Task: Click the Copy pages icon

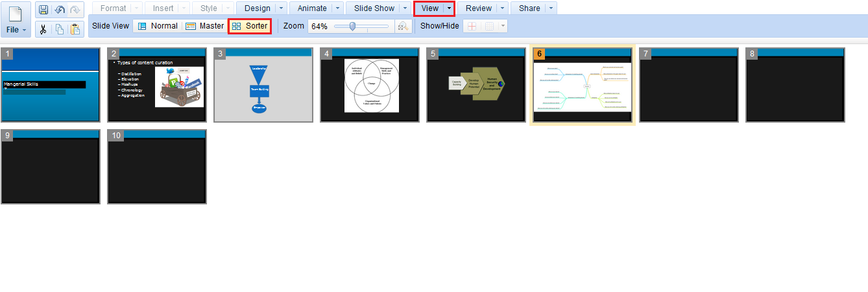Action: 60,29
